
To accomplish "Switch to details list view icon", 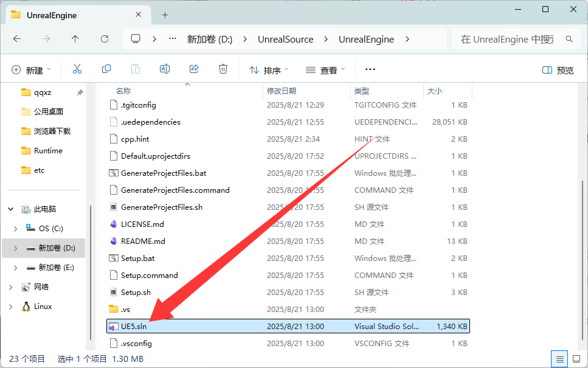I will coord(559,359).
